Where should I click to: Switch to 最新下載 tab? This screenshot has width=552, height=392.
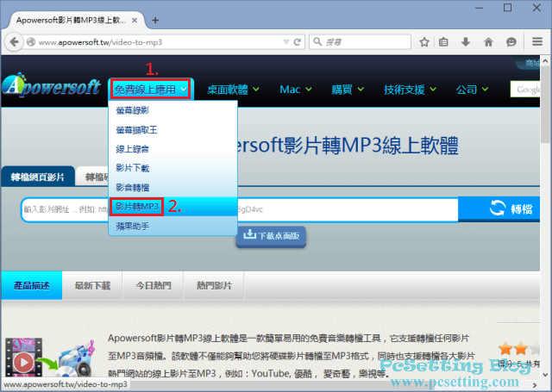[92, 285]
